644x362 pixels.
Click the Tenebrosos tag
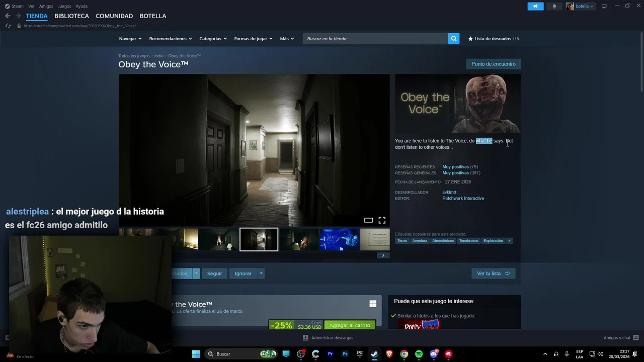click(x=468, y=241)
